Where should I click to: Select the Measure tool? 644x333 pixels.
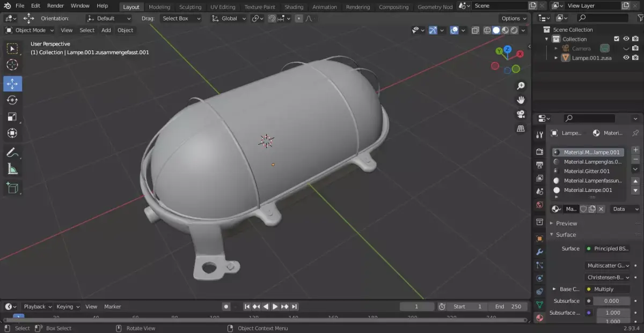coord(12,169)
